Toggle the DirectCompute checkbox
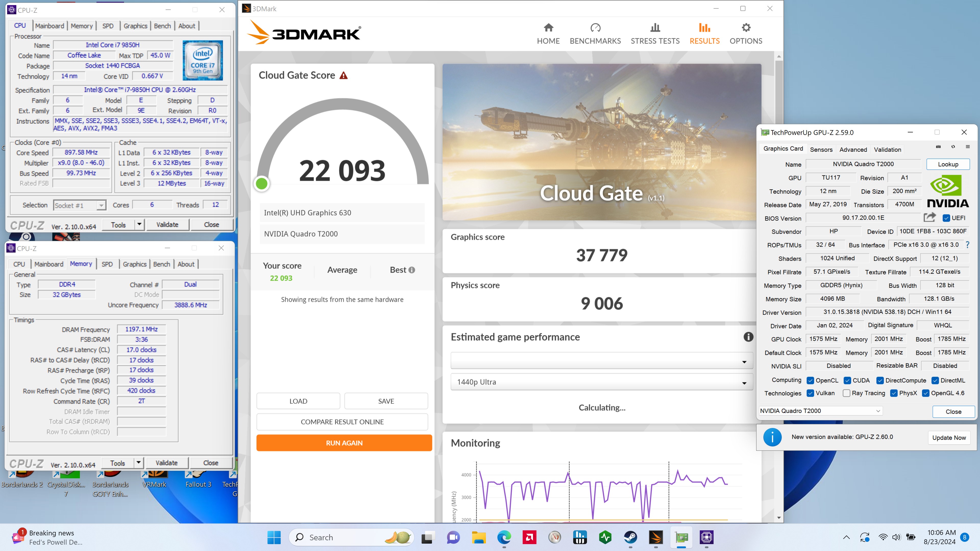The image size is (980, 551). [880, 381]
